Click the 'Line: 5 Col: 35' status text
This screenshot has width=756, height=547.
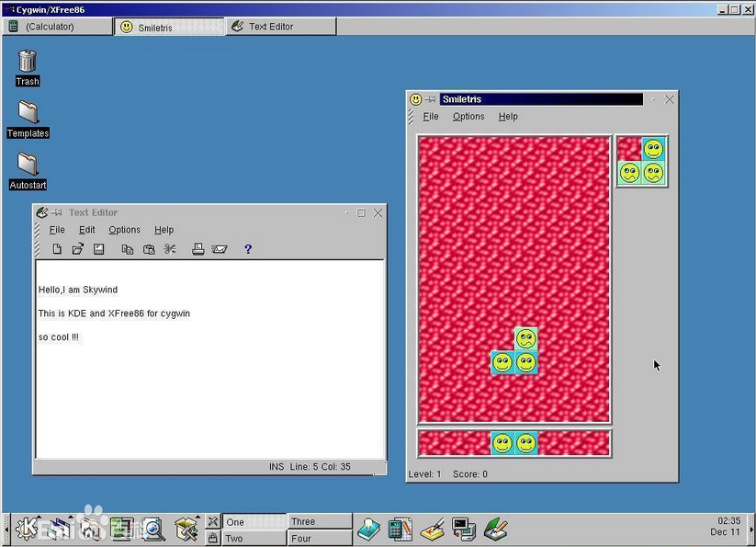321,466
